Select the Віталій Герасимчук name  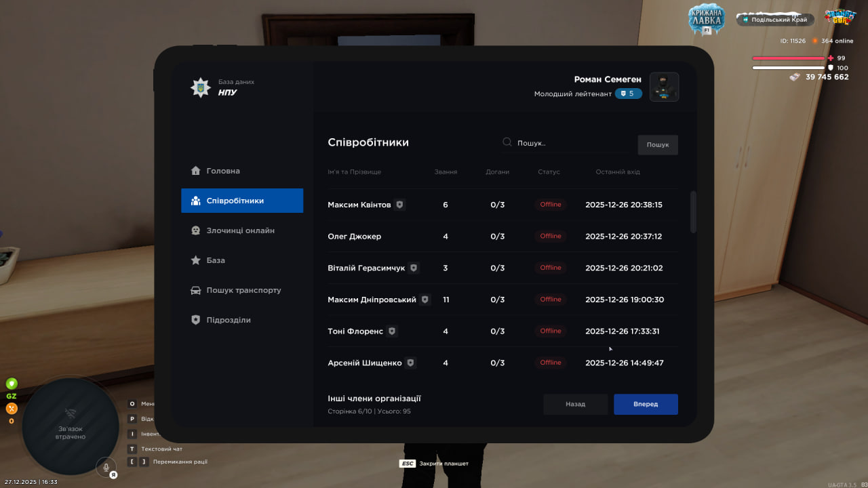pos(366,268)
